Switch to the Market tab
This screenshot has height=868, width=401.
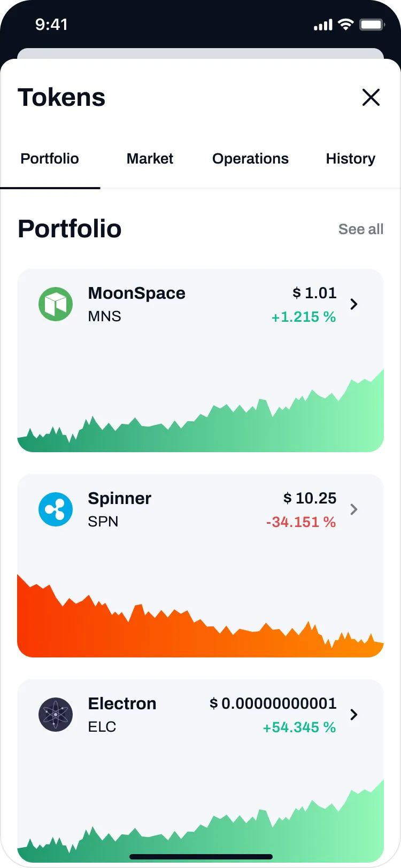(150, 159)
